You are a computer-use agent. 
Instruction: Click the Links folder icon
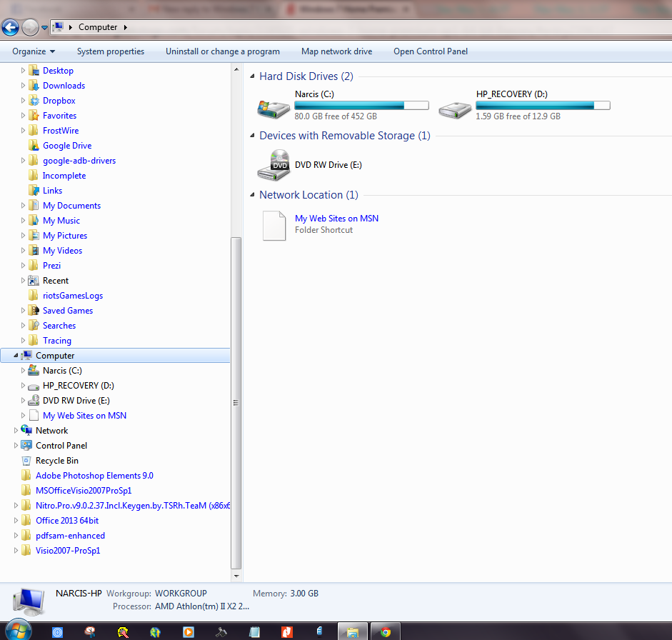34,191
